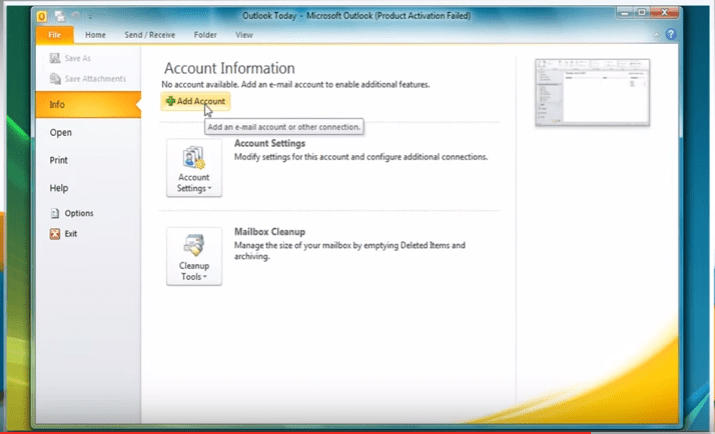The image size is (715, 434).
Task: Open Outlook Options
Action: tap(72, 213)
